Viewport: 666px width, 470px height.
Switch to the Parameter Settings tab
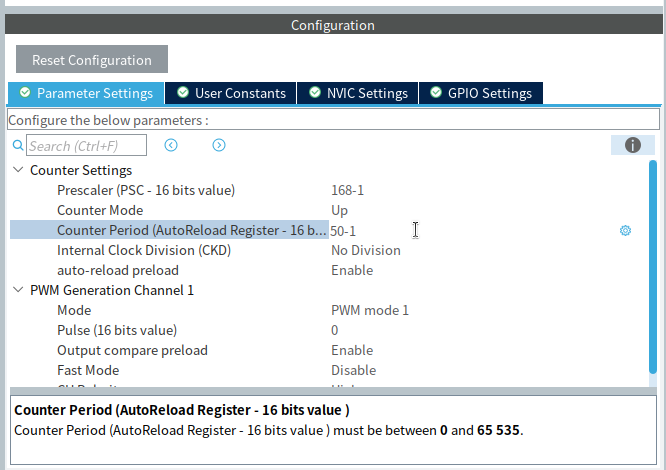click(x=86, y=93)
